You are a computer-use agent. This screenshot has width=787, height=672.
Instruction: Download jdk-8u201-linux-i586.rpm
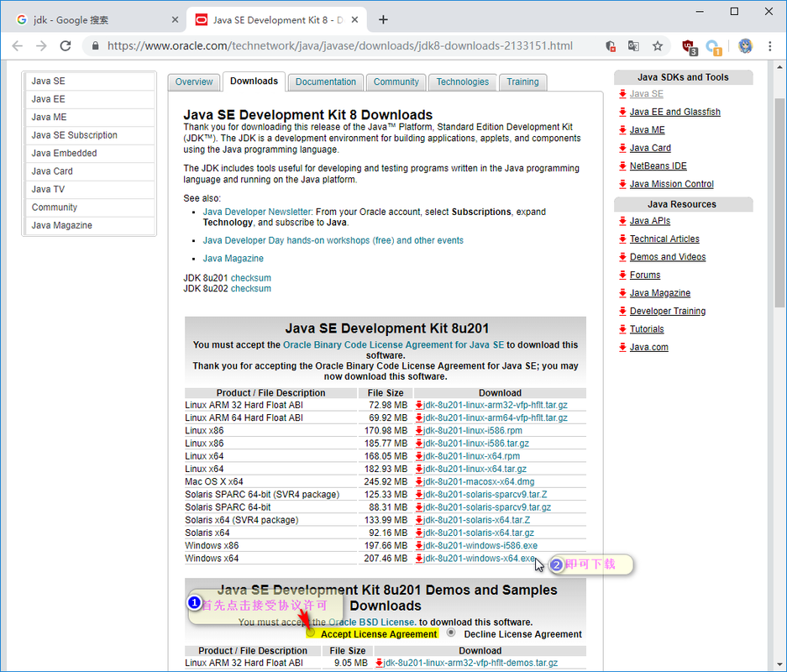(472, 431)
